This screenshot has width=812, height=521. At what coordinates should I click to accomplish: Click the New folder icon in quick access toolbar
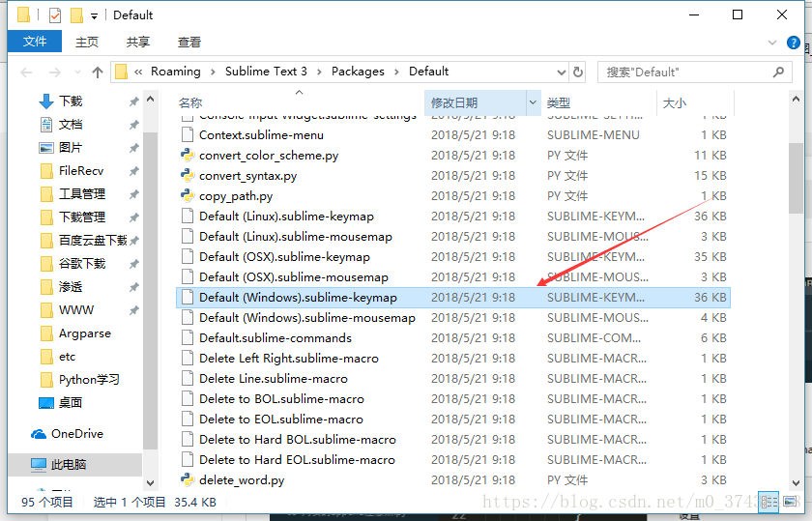tap(76, 15)
